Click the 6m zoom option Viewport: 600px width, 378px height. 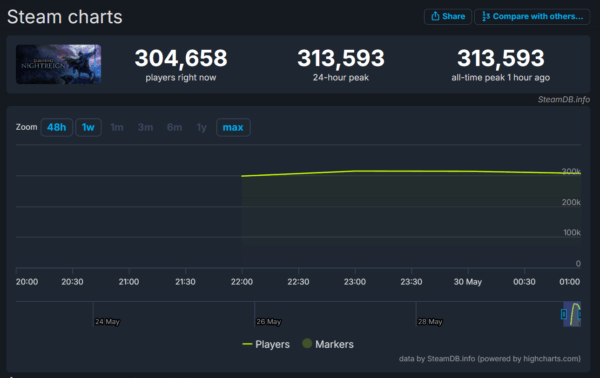[x=174, y=127]
